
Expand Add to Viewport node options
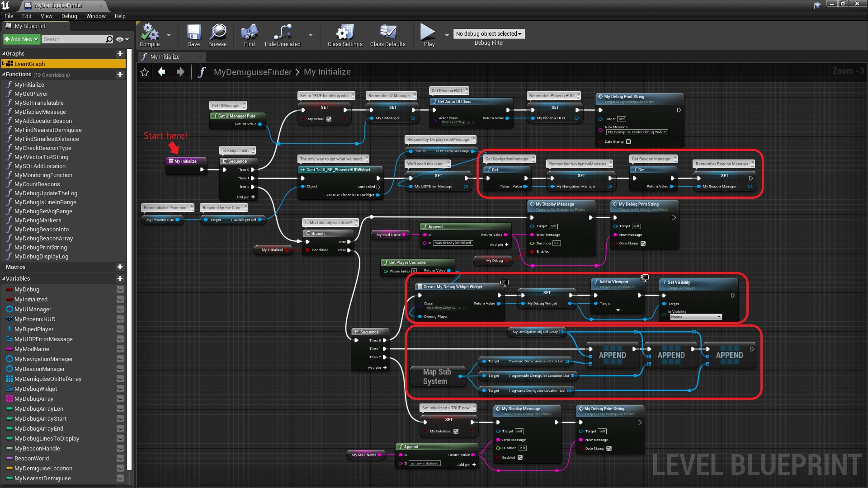(618, 310)
